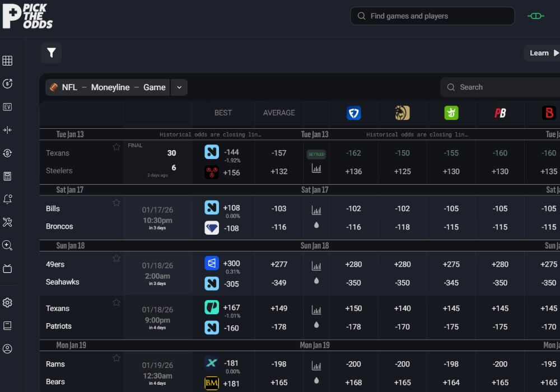Screen dimensions: 560x392
Task: Open the TV/streams icon in the sidebar
Action: (7, 269)
